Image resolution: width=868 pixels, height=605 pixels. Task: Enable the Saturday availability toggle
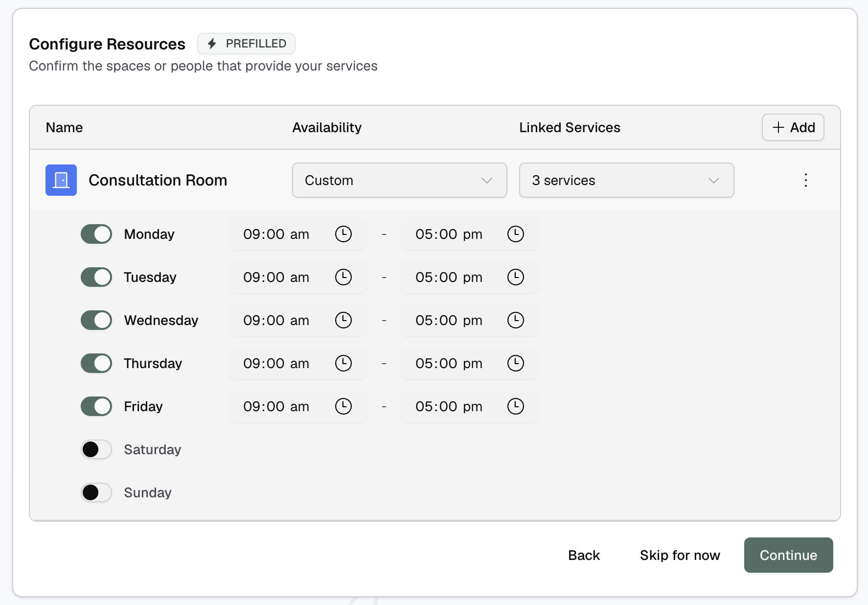pos(96,449)
